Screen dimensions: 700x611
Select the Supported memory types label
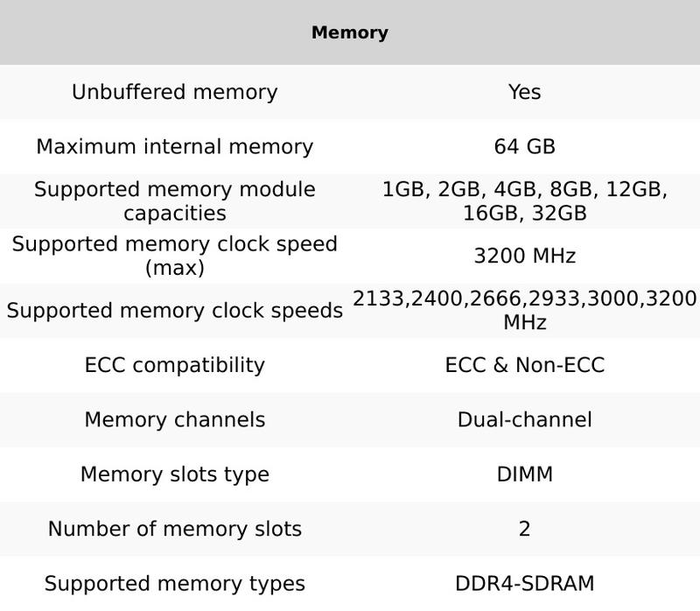175,584
